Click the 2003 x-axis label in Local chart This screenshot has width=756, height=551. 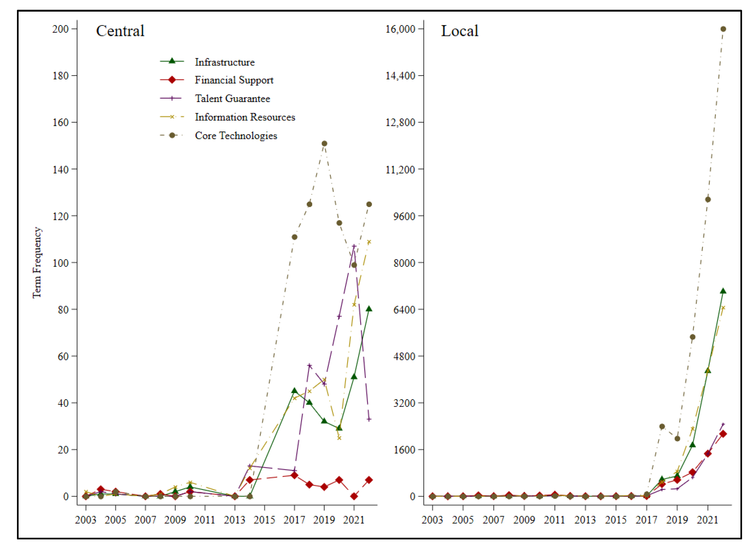tap(432, 520)
